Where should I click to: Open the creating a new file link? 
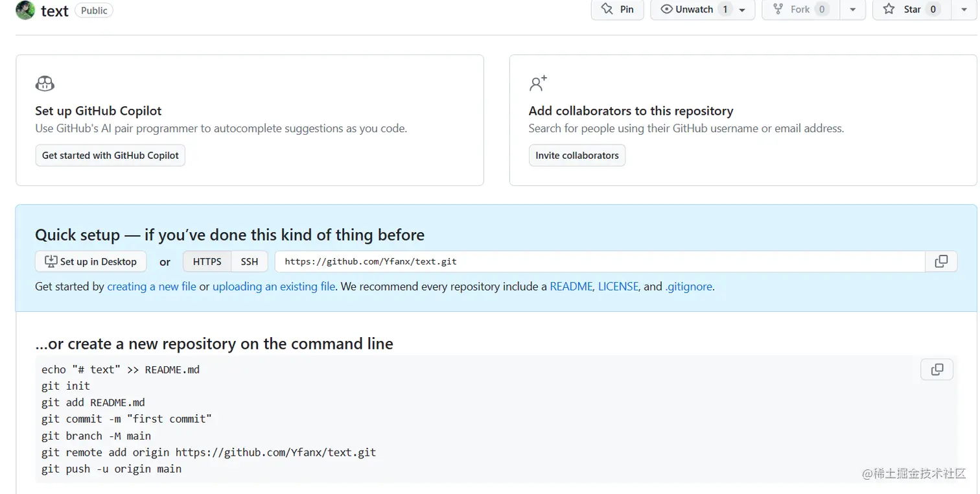tap(151, 286)
